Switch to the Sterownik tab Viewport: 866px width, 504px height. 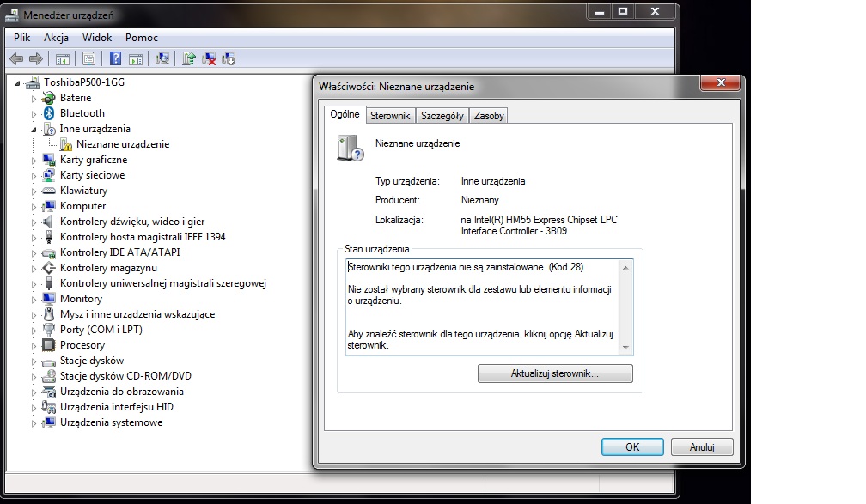[x=390, y=116]
